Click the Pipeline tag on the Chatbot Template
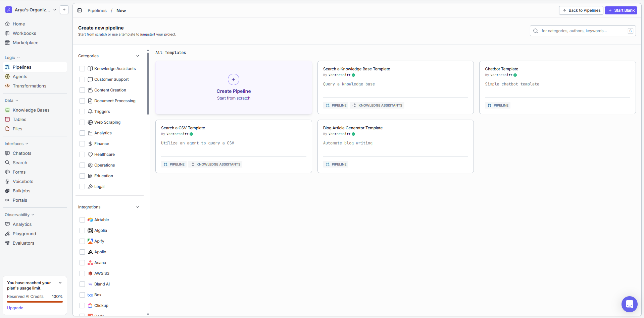The height and width of the screenshot is (318, 644). click(x=498, y=105)
